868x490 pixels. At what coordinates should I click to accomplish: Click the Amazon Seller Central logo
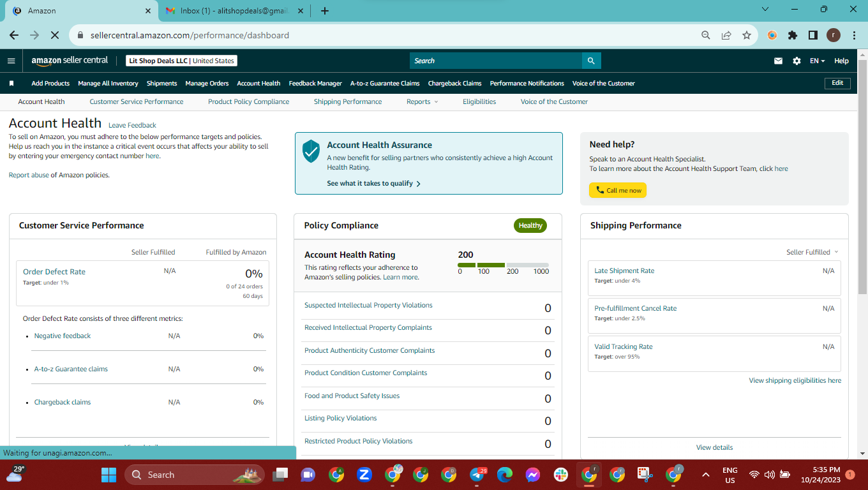[x=70, y=61]
